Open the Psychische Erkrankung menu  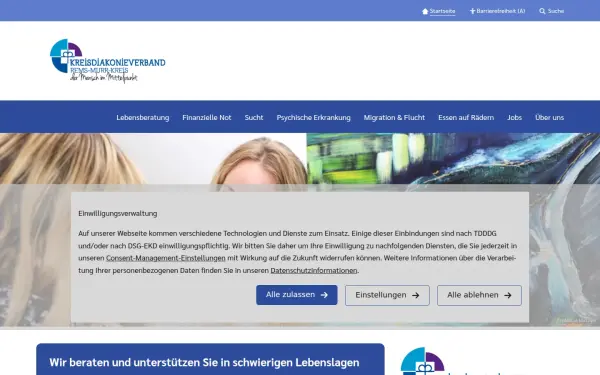click(x=313, y=117)
